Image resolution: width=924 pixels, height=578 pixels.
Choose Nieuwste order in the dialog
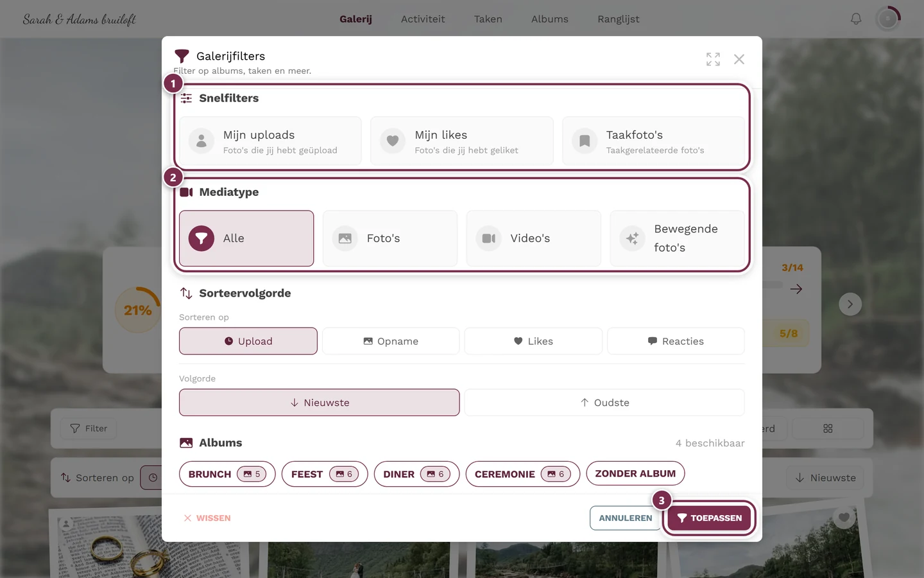pos(320,403)
